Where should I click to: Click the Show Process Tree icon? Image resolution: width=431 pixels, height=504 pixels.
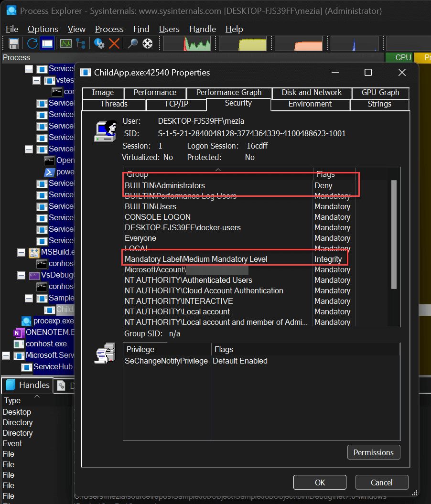click(81, 44)
